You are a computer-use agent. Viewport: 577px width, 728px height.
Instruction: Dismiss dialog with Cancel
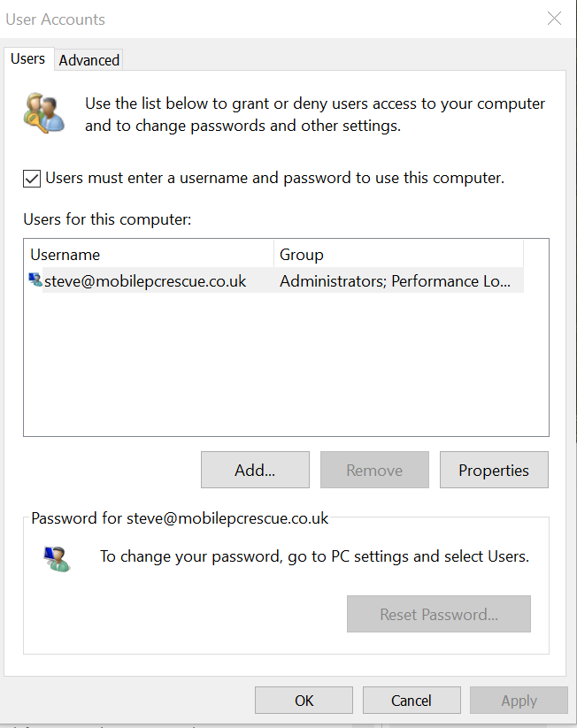coord(412,701)
